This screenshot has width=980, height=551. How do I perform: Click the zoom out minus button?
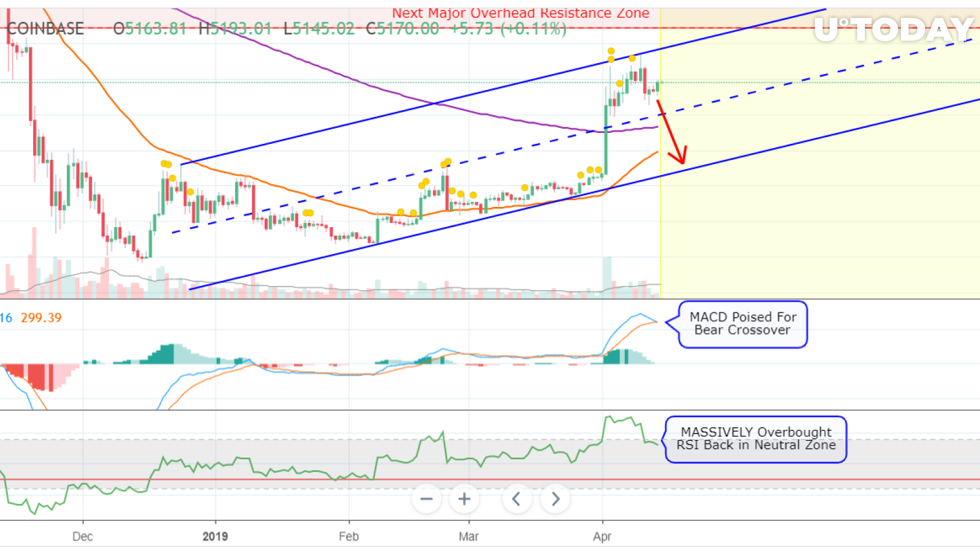(427, 499)
